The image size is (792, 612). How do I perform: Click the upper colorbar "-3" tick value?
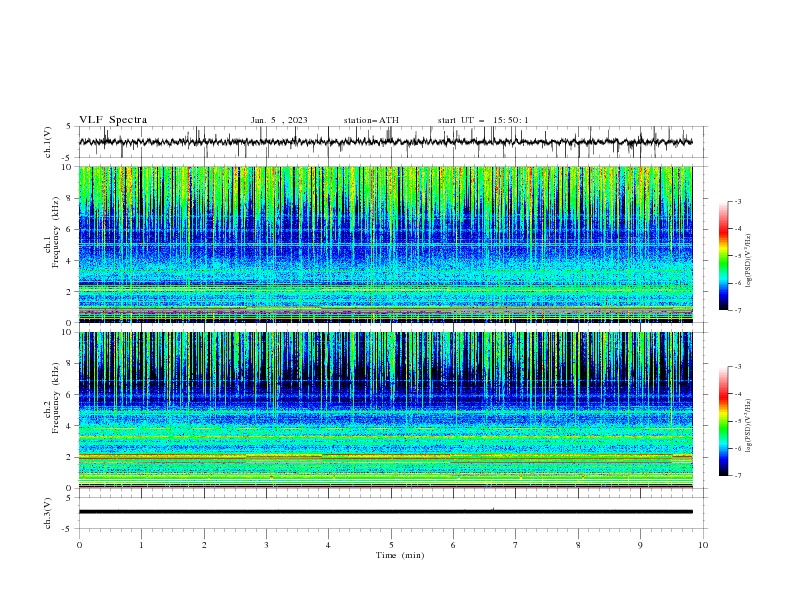click(x=738, y=201)
